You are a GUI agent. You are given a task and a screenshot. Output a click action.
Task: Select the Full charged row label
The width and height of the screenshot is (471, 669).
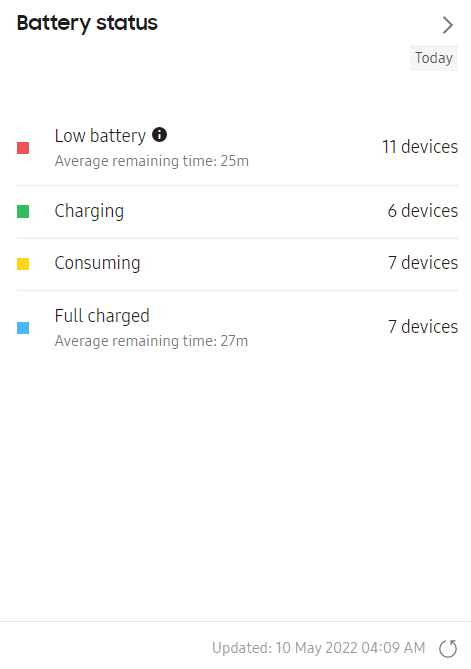tap(102, 316)
